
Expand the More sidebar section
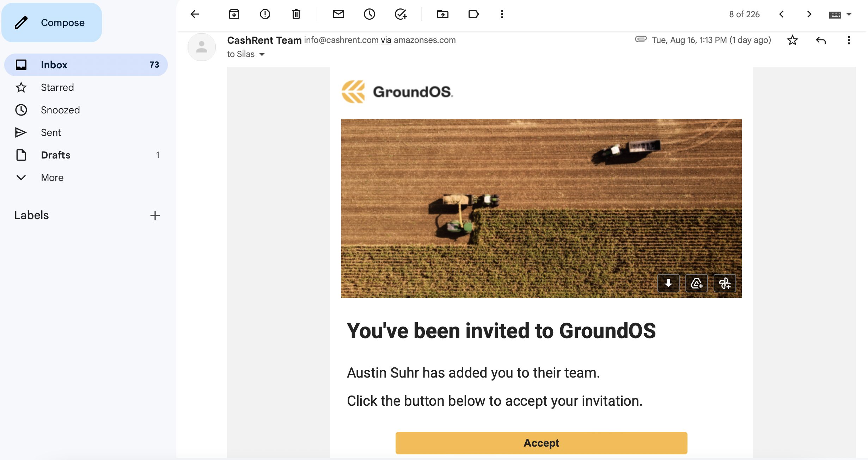point(52,178)
